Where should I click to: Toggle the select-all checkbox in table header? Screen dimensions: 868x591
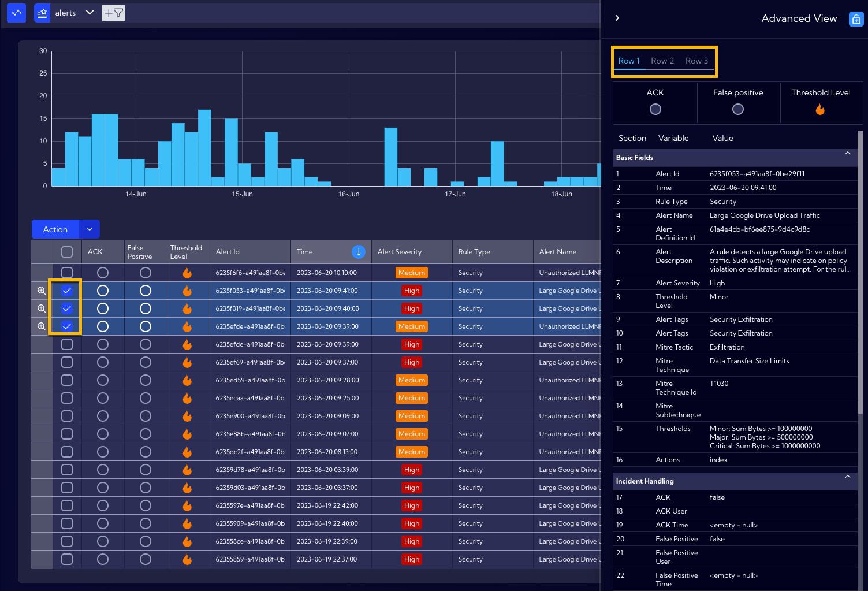tap(67, 252)
